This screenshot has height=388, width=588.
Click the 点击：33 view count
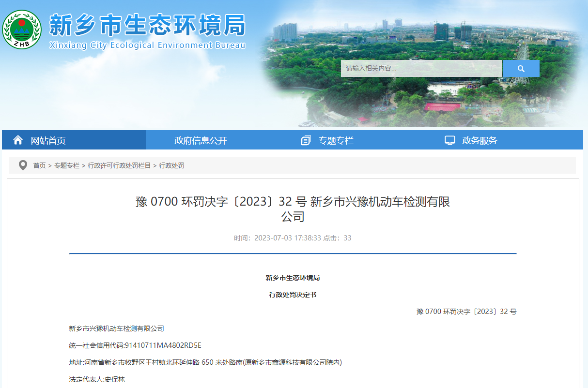coord(338,238)
